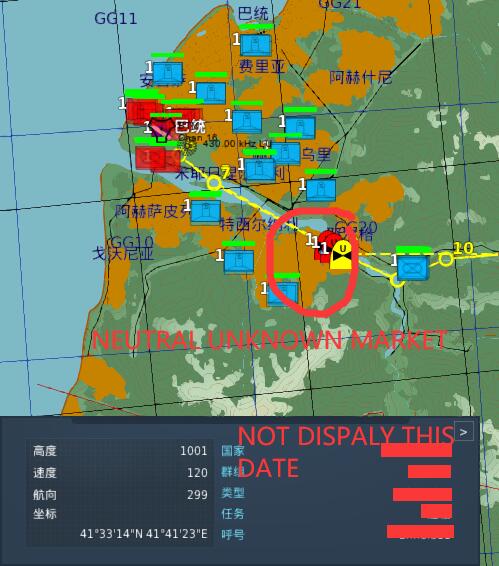Click the coordinates 41°33'14"N 41°41'23"E
The width and height of the screenshot is (499, 566).
pos(144,534)
